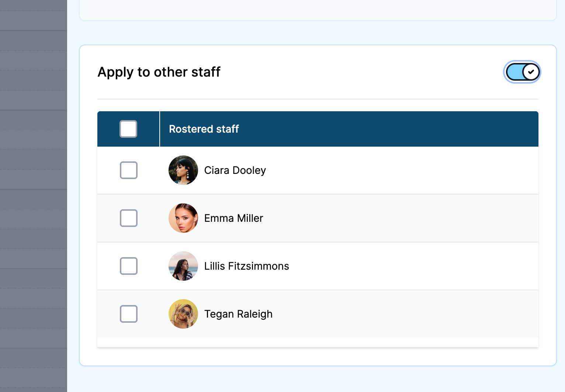Click the empty card above the staff section
This screenshot has height=392, width=565.
(x=317, y=10)
